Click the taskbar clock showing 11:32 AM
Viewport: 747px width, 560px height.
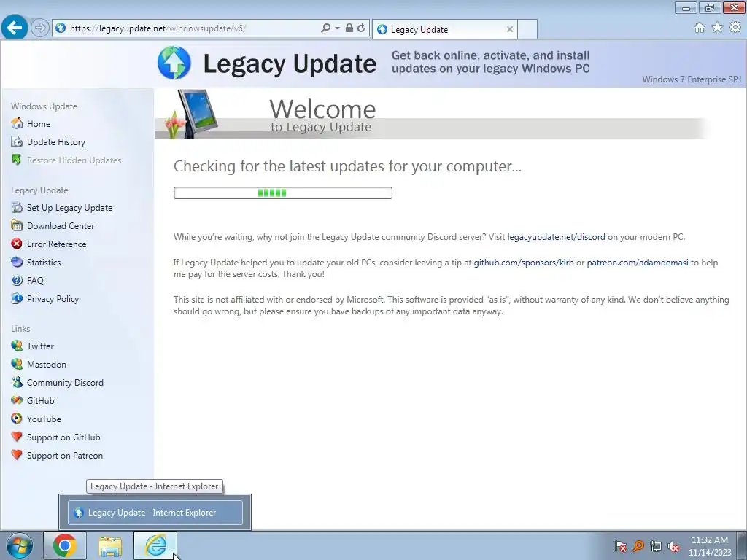(x=710, y=546)
